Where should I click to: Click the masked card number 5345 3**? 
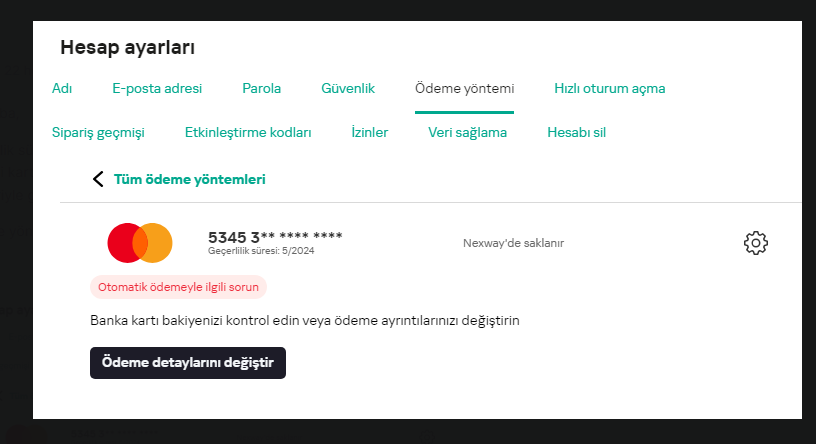point(275,237)
